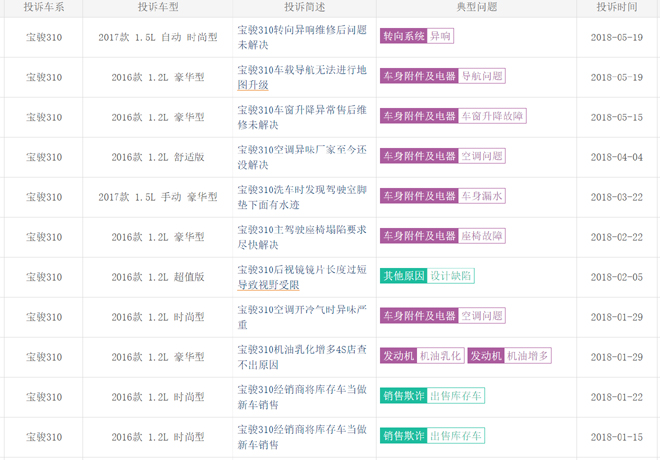Open complaint 宝骏310洗车时发现驾驶室脚垫下面有水迹
Screen dimensions: 660x460
coord(302,197)
